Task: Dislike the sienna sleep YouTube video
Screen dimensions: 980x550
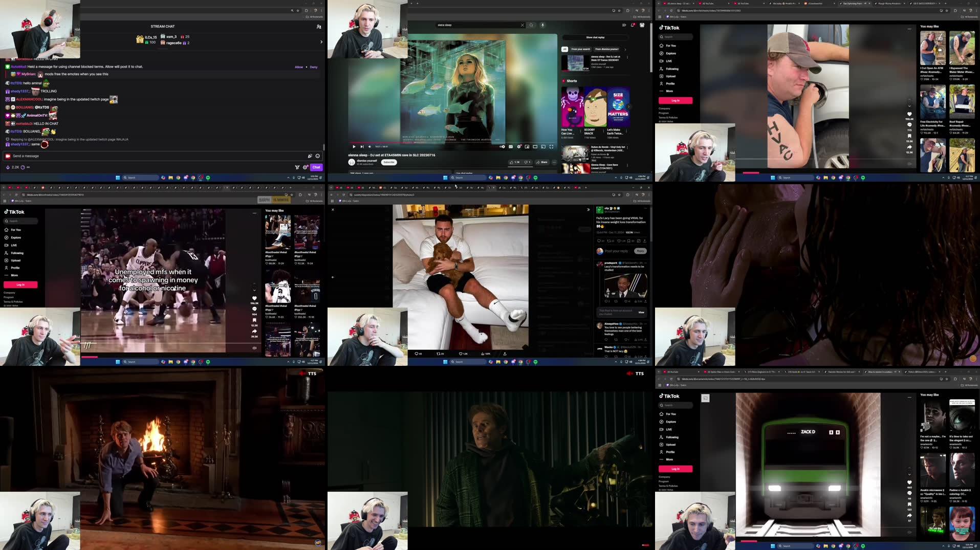Action: 527,162
